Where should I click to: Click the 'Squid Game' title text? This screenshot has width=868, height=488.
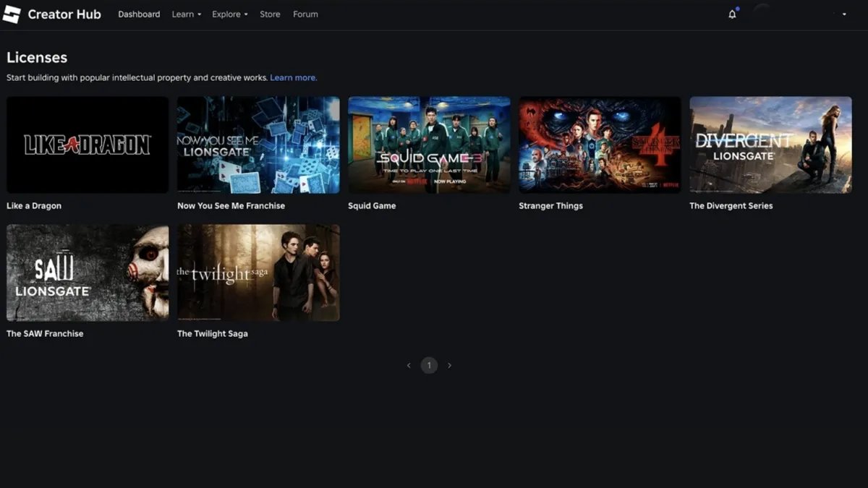372,206
